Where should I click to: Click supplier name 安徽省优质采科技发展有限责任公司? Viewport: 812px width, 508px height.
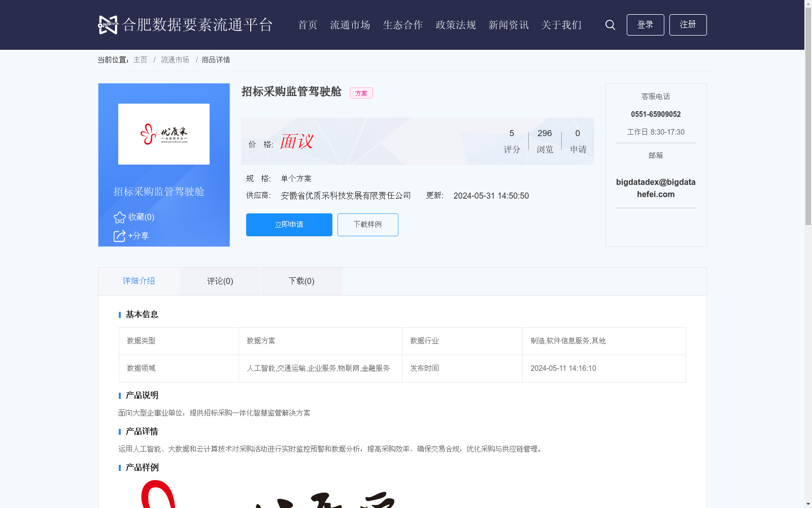(346, 196)
